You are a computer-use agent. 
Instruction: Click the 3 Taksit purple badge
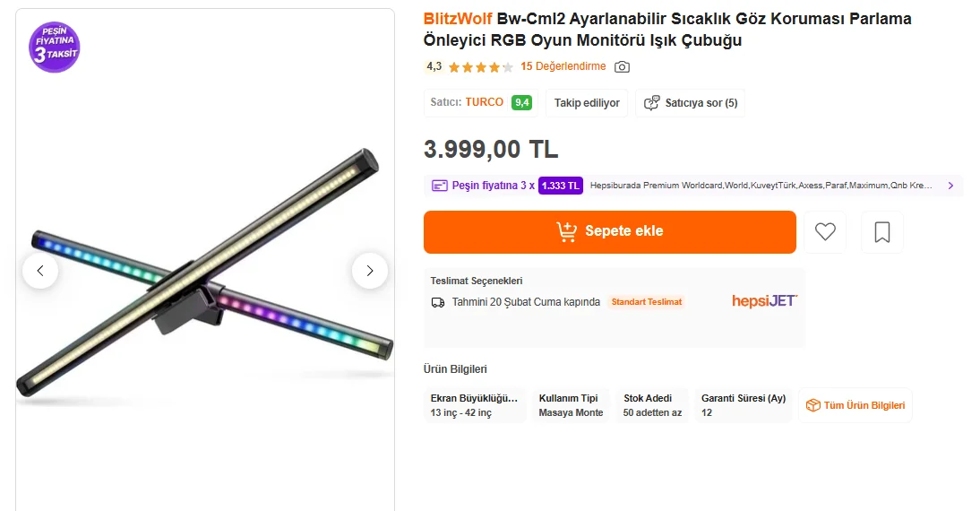[55, 48]
